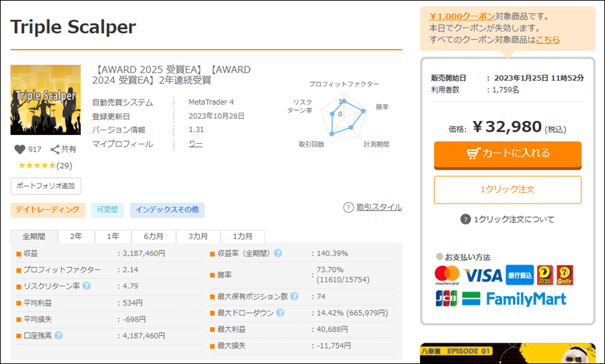Open the seller profile link りー
605x364 pixels.
[x=196, y=144]
